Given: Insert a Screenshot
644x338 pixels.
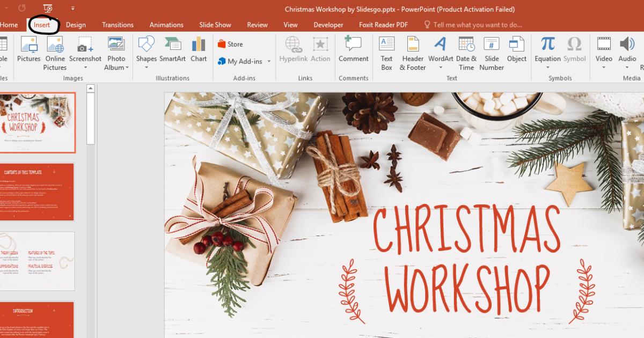Looking at the screenshot, I should (85, 52).
